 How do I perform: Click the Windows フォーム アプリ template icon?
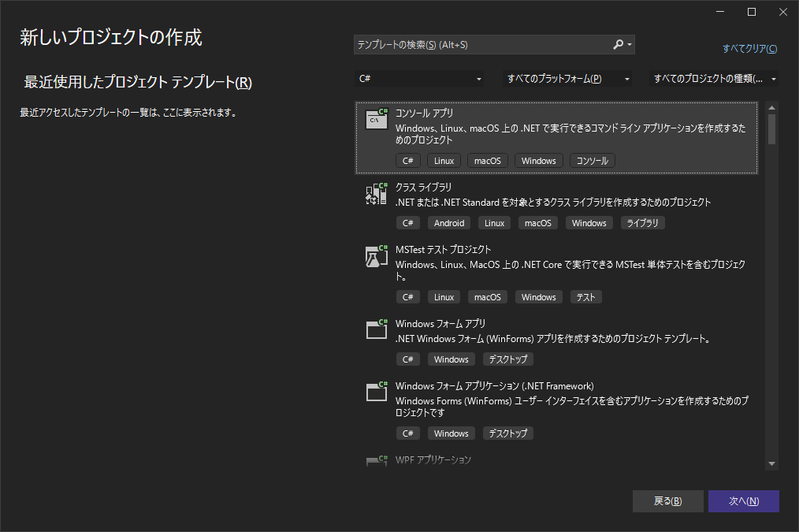click(x=377, y=329)
